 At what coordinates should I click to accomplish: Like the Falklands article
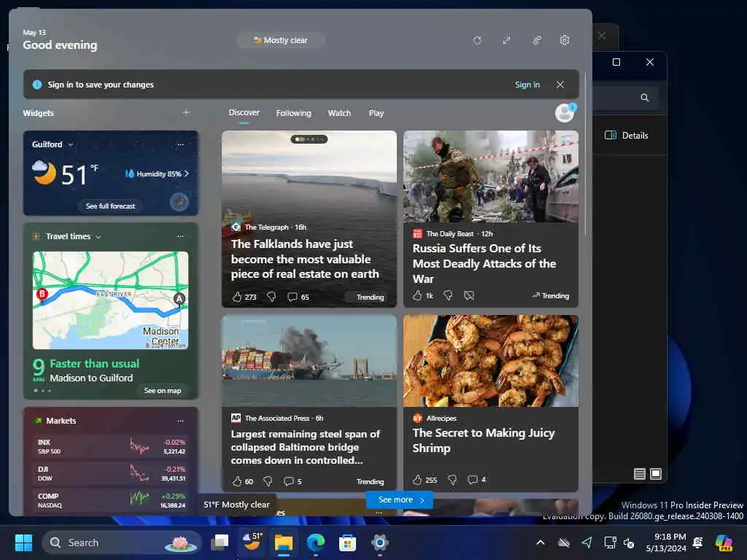coord(237,297)
